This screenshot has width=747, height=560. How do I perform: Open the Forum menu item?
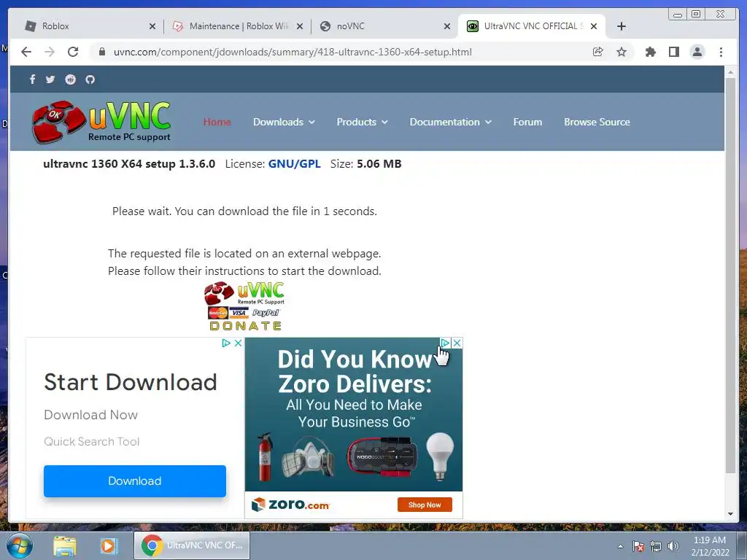(527, 122)
